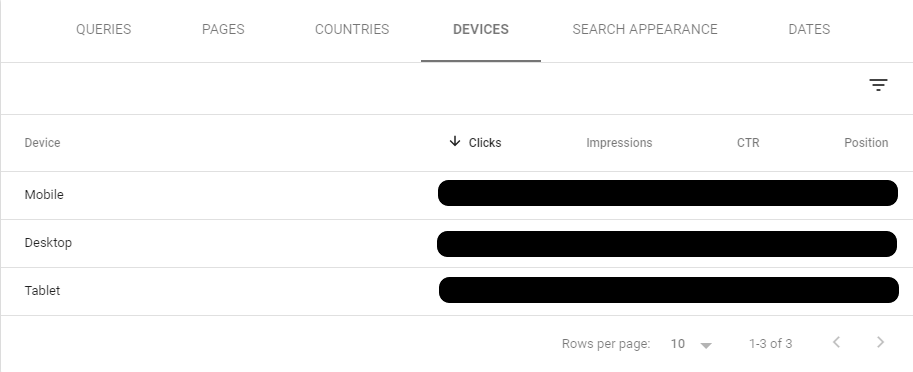Viewport: 913px width, 372px height.
Task: Click the Device column header
Action: pyautogui.click(x=42, y=143)
